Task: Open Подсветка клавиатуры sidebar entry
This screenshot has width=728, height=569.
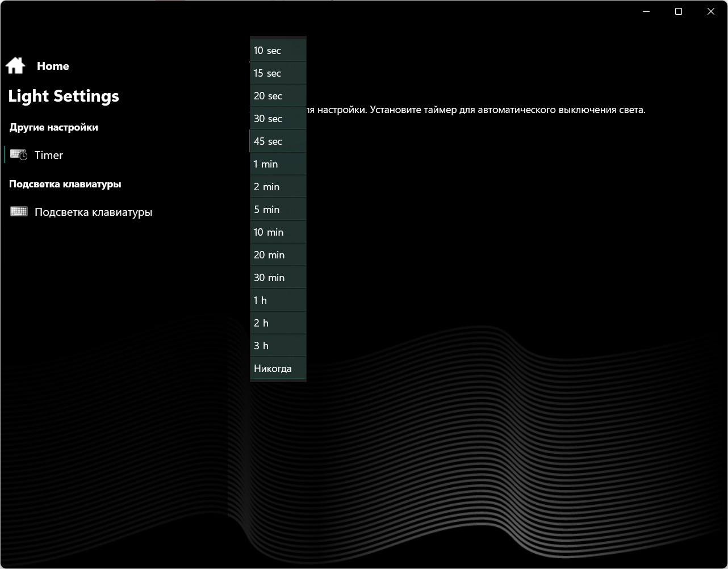Action: [x=93, y=212]
